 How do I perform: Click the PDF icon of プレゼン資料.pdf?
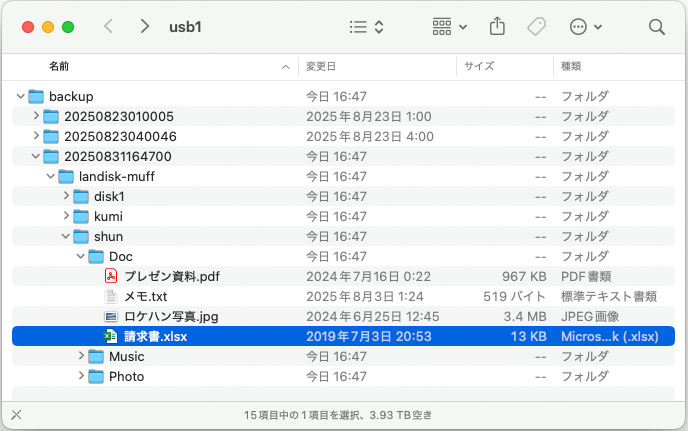[x=111, y=276]
